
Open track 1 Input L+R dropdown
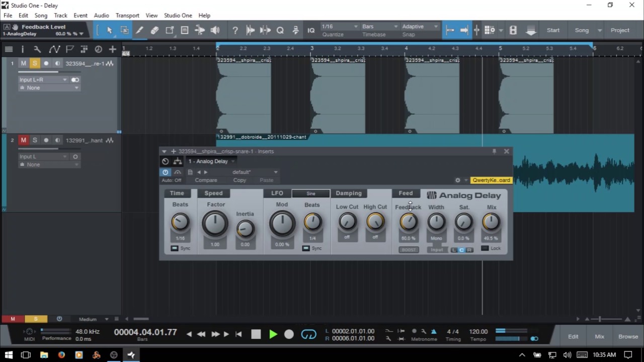pyautogui.click(x=43, y=79)
